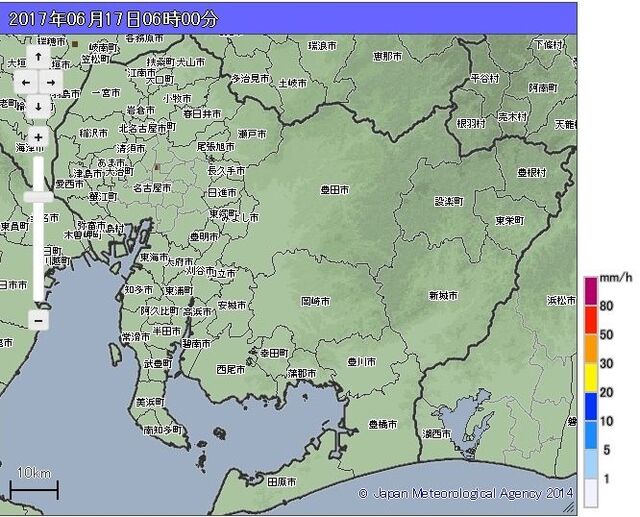This screenshot has height=517, width=640.
Task: Click the 碧南市 label on the map
Action: pos(196,344)
